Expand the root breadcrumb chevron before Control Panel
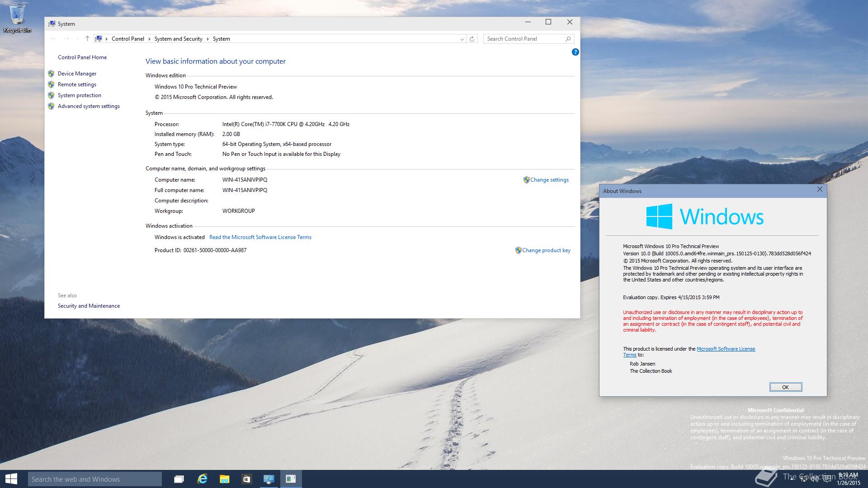Viewport: 868px width, 488px height. tap(107, 39)
